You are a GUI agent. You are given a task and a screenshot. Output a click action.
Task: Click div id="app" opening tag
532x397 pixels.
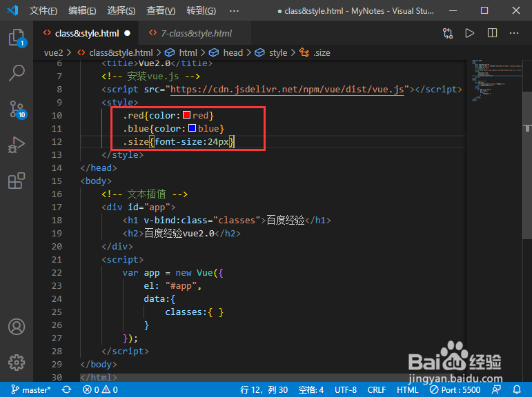point(139,207)
